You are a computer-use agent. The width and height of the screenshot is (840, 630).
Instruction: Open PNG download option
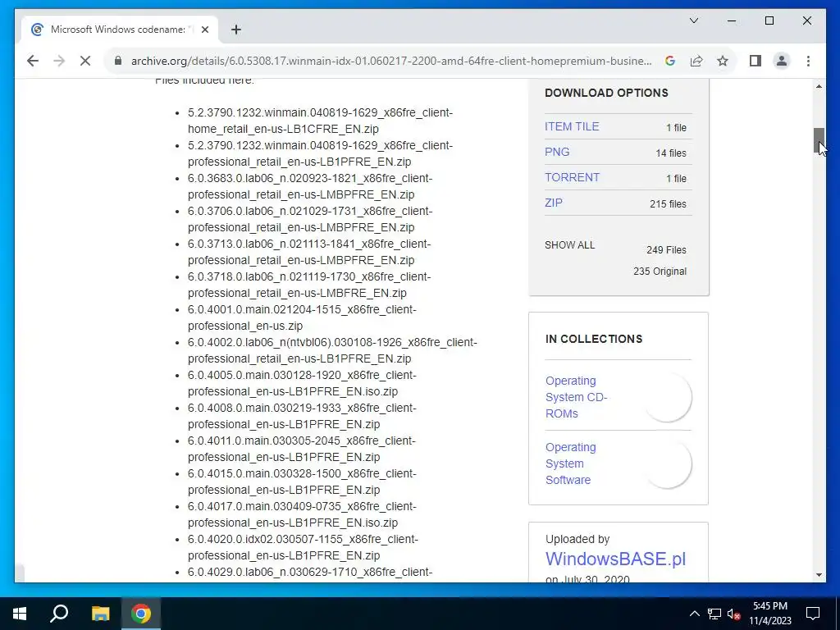557,152
